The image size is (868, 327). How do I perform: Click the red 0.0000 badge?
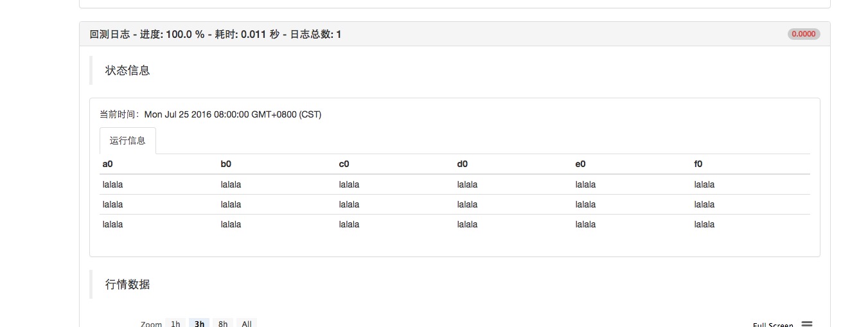click(x=803, y=34)
